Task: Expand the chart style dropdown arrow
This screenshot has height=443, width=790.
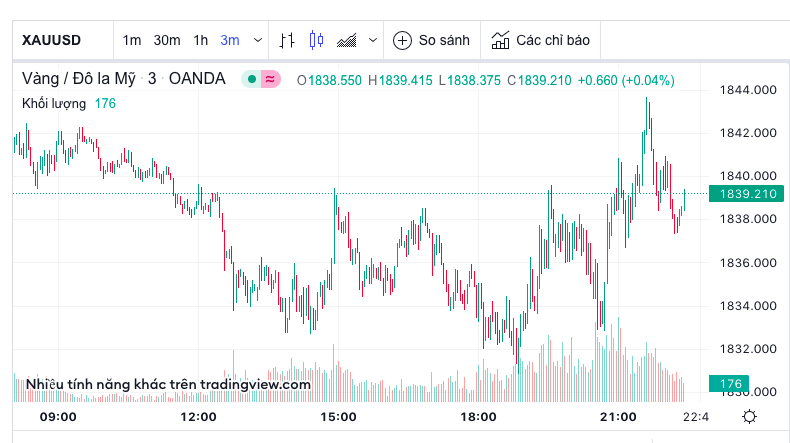Action: [373, 40]
